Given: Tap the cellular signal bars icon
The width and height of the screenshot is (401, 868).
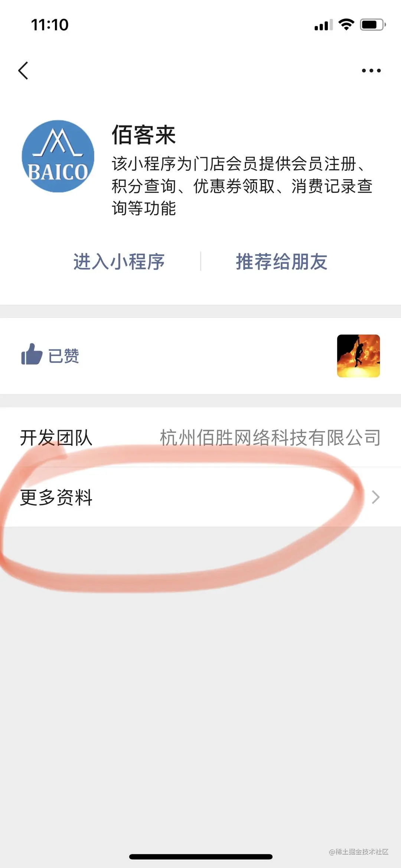Looking at the screenshot, I should (x=323, y=25).
